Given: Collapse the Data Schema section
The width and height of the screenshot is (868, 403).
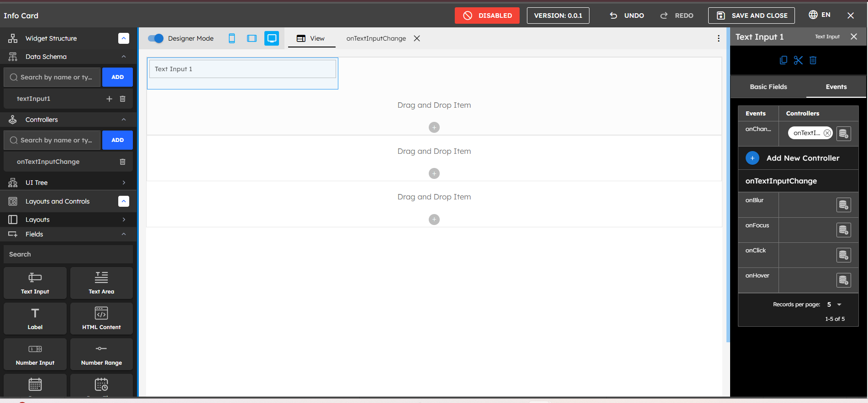Looking at the screenshot, I should pyautogui.click(x=124, y=57).
